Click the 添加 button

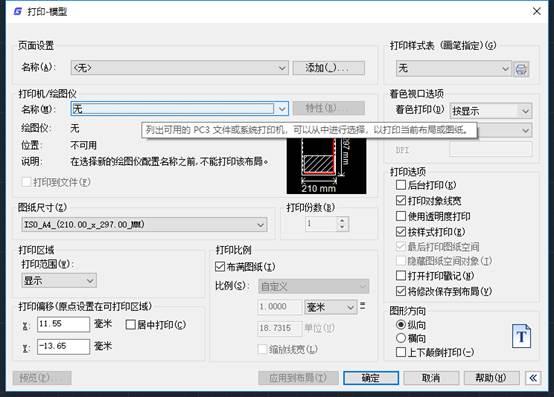point(329,67)
